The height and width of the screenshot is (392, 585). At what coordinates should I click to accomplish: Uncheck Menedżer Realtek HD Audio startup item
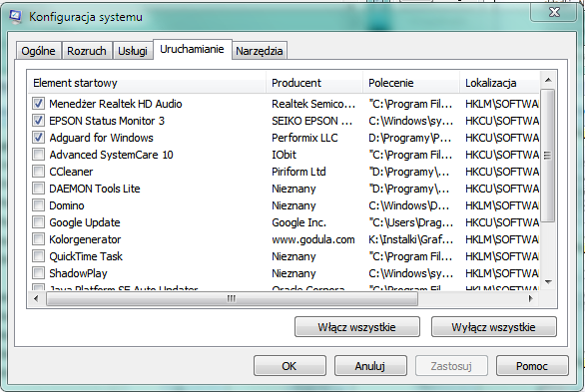click(38, 103)
